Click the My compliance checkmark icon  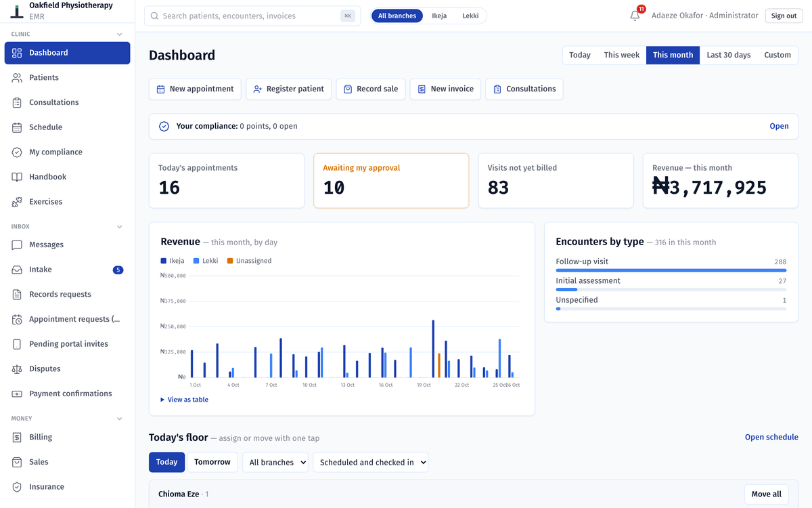17,152
